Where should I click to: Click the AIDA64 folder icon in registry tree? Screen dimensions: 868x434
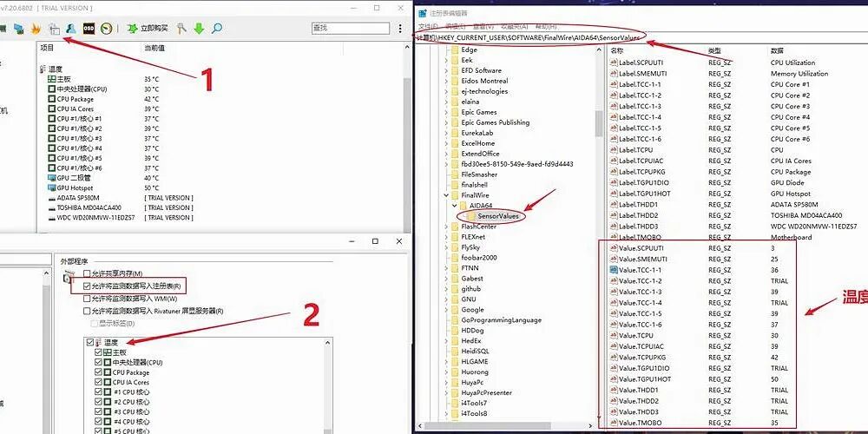pyautogui.click(x=464, y=206)
